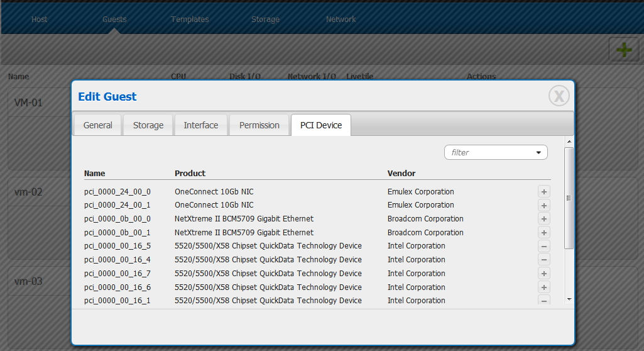Open the Permission tab
Viewport: 644px width, 351px height.
coord(259,125)
